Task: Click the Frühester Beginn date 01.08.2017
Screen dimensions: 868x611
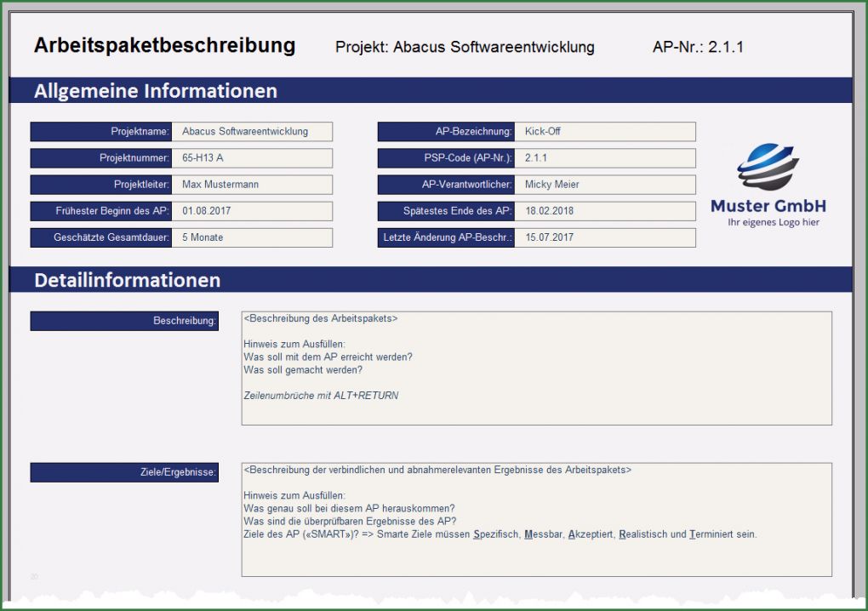Action: (252, 211)
